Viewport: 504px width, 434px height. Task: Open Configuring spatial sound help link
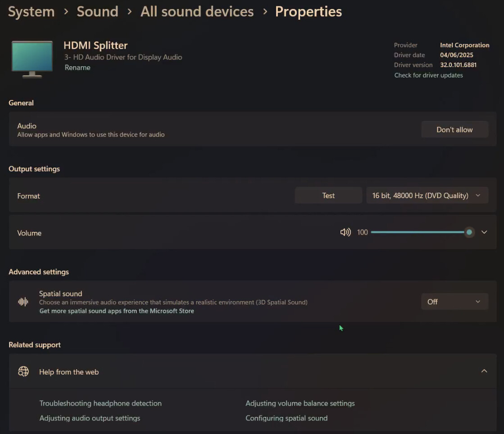pos(286,418)
